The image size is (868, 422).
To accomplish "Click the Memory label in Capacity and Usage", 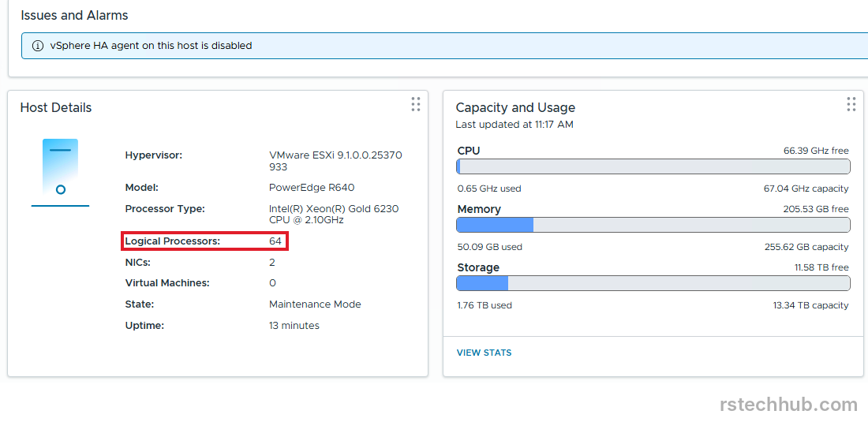I will pyautogui.click(x=479, y=209).
